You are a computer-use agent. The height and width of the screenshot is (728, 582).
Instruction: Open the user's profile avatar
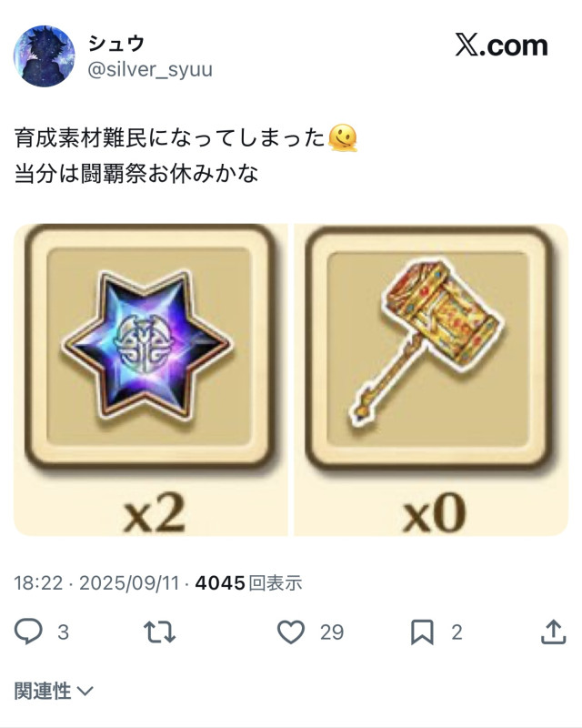44,56
